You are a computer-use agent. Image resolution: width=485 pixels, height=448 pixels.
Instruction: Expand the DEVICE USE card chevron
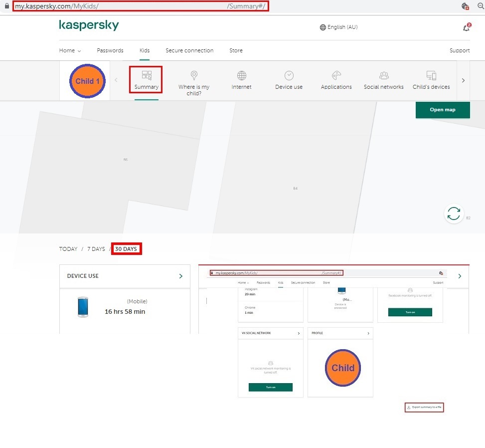pyautogui.click(x=180, y=276)
